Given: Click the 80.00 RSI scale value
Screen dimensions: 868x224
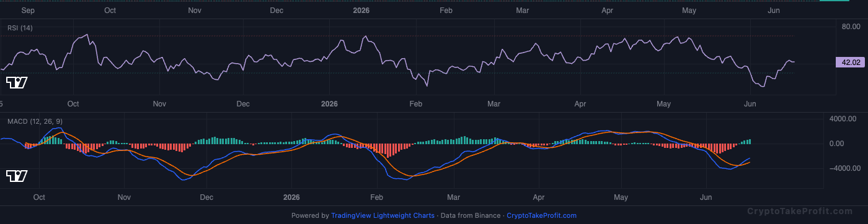Looking at the screenshot, I should pos(851,27).
